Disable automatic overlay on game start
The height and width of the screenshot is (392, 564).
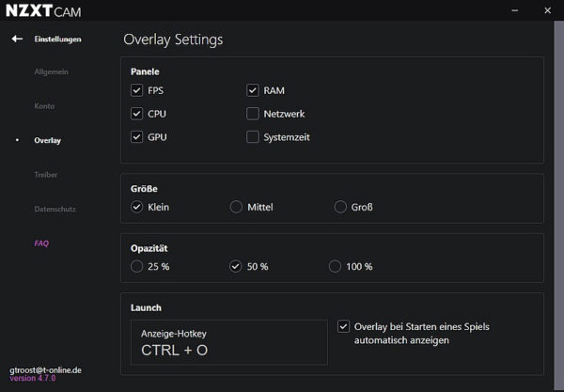343,326
